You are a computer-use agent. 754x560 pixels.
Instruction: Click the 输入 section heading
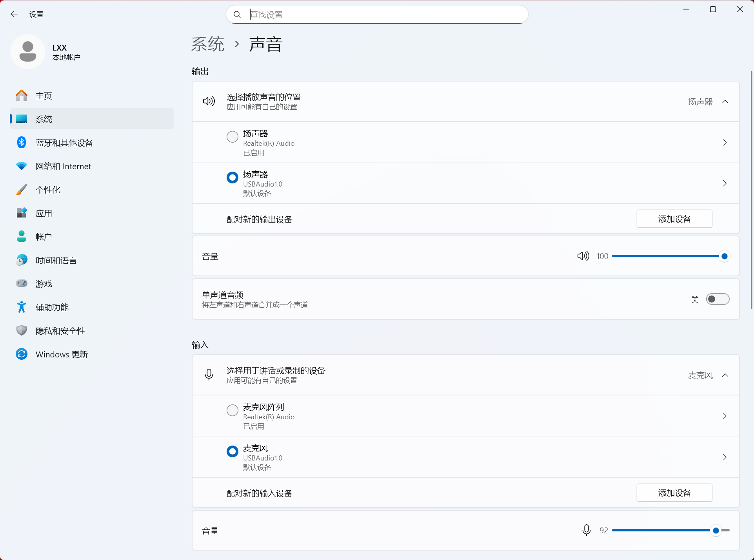pyautogui.click(x=200, y=345)
